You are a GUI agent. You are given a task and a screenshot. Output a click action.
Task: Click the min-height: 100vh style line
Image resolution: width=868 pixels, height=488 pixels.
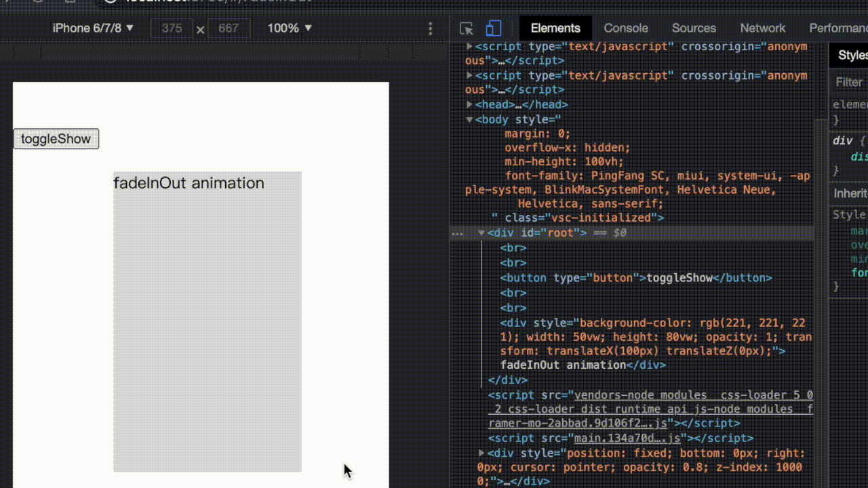[x=564, y=162]
